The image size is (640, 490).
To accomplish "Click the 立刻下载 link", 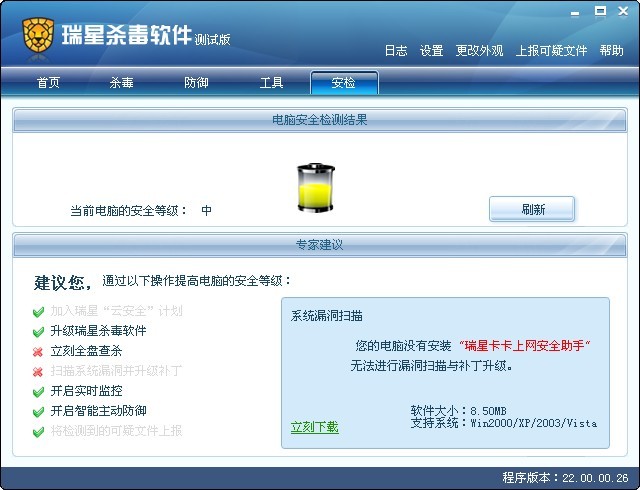I will 315,427.
